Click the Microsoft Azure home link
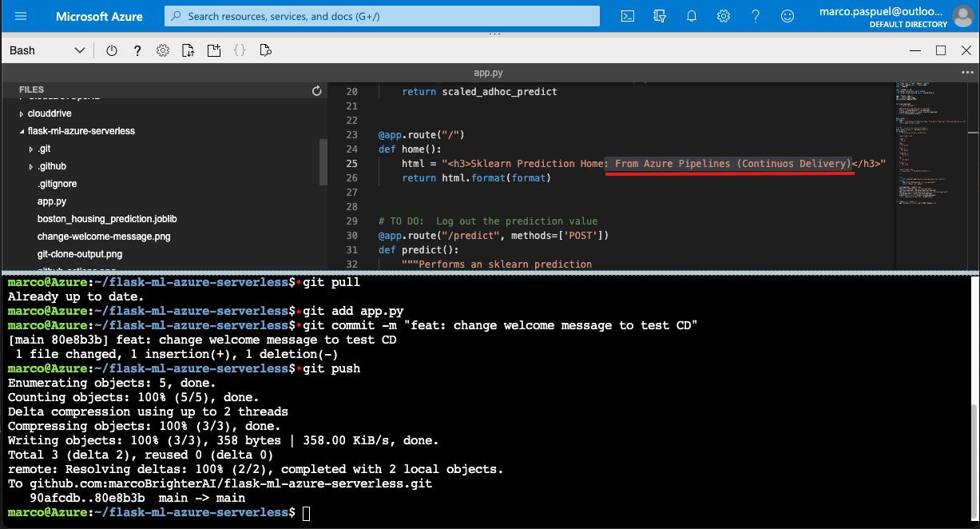Viewport: 980px width, 529px height. [99, 16]
